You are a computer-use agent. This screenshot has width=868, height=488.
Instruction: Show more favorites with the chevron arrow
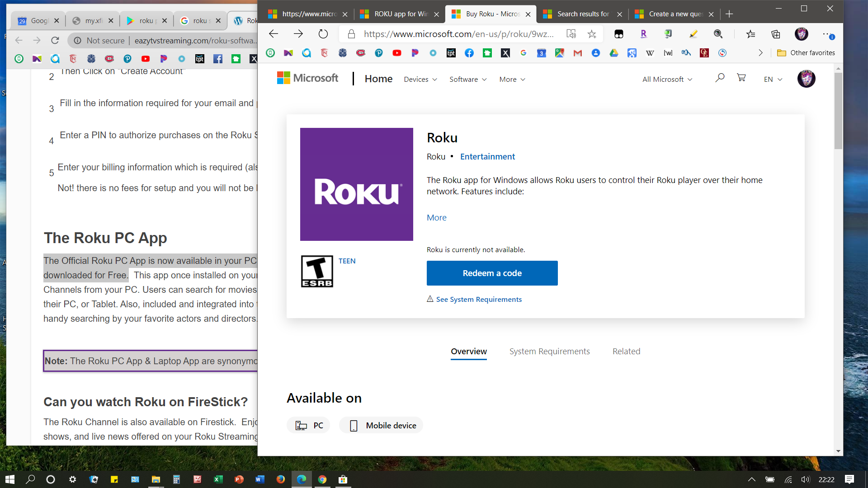click(760, 53)
